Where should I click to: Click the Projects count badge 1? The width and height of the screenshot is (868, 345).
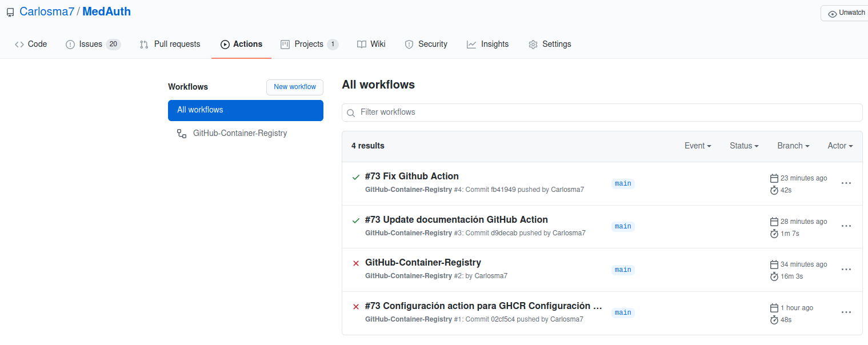point(333,44)
